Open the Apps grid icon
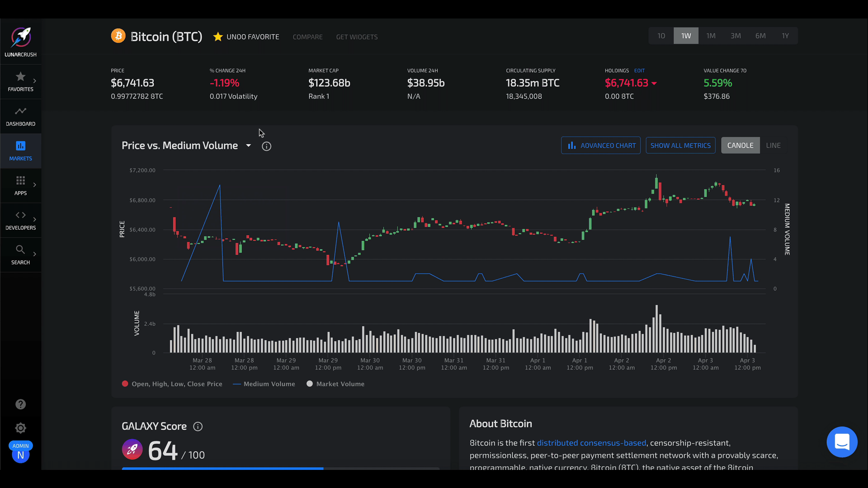The width and height of the screenshot is (868, 488). coord(20,180)
